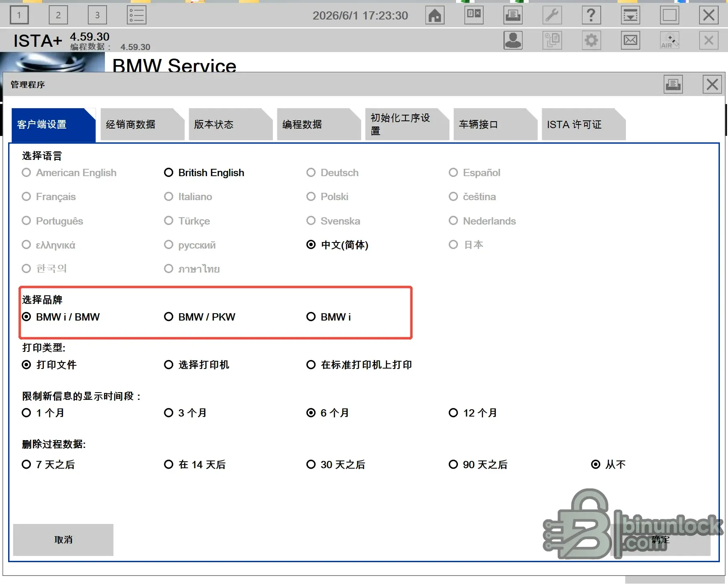The width and height of the screenshot is (728, 587).
Task: Close the 管理程序 dialog
Action: click(x=712, y=85)
